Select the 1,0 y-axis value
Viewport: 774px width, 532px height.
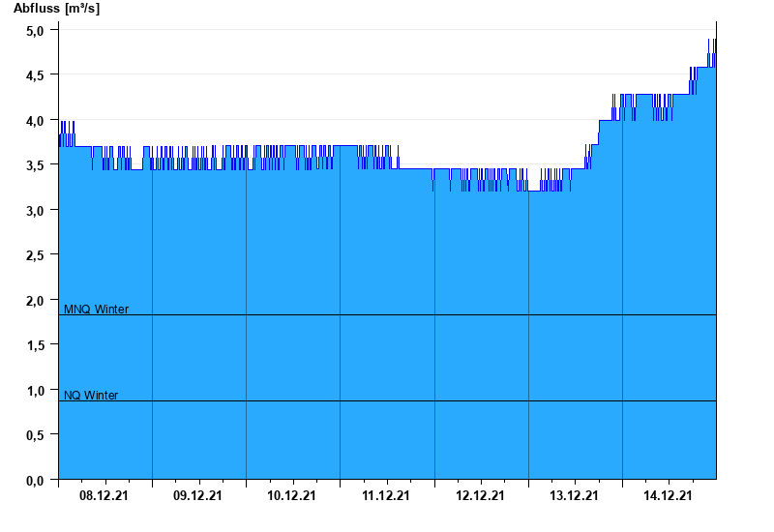[35, 391]
